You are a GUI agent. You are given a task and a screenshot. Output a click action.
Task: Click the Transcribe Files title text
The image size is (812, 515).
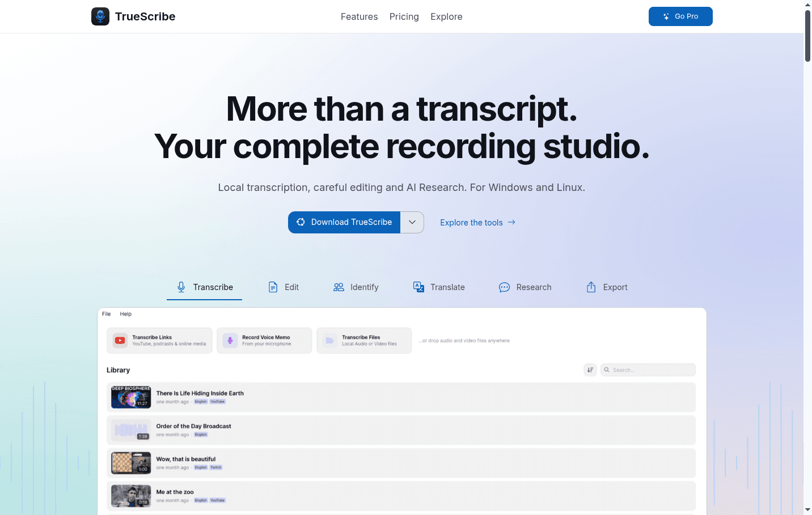(x=361, y=337)
